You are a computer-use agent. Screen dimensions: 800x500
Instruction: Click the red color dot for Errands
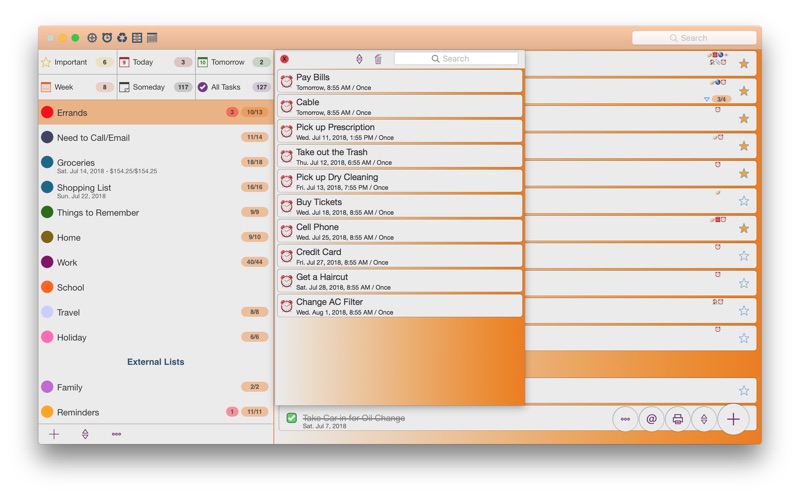[47, 112]
